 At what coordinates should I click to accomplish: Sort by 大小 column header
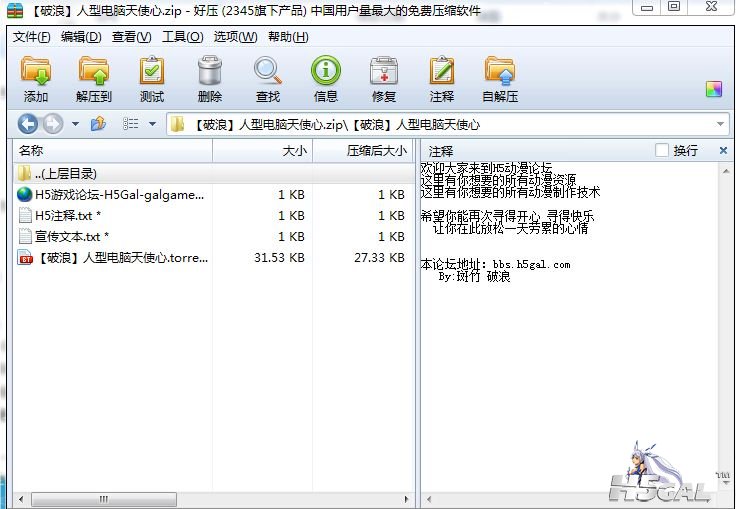pos(262,151)
